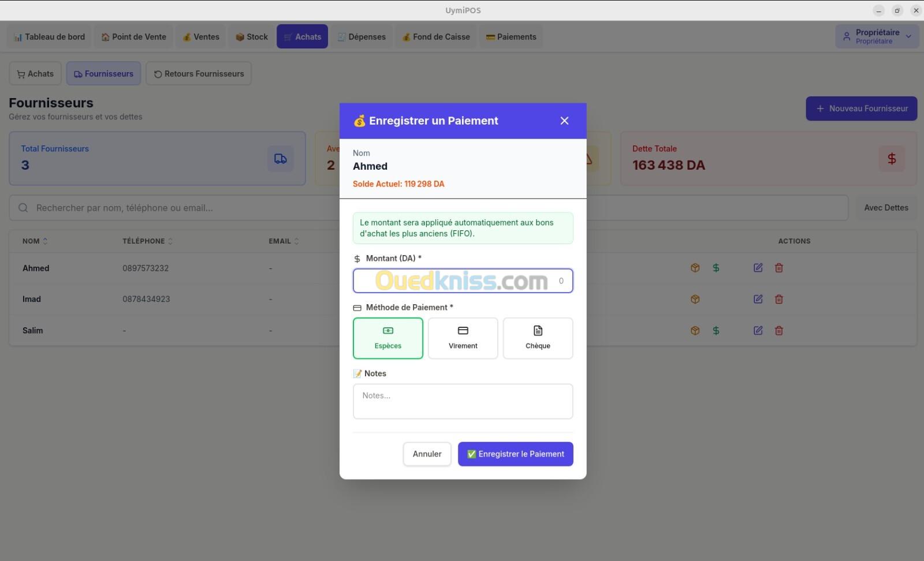Viewport: 924px width, 561px height.
Task: Switch to the Fournisseurs sub-tab
Action: point(103,73)
